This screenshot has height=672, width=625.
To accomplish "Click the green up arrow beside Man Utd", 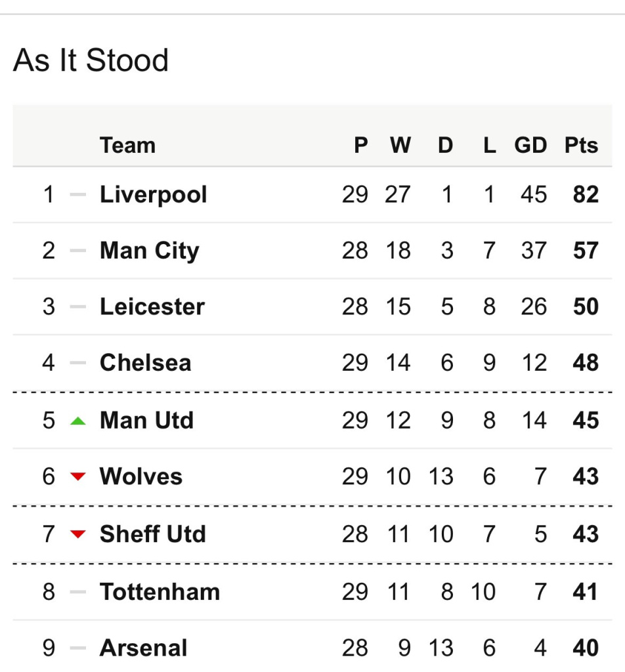I will pyautogui.click(x=78, y=421).
